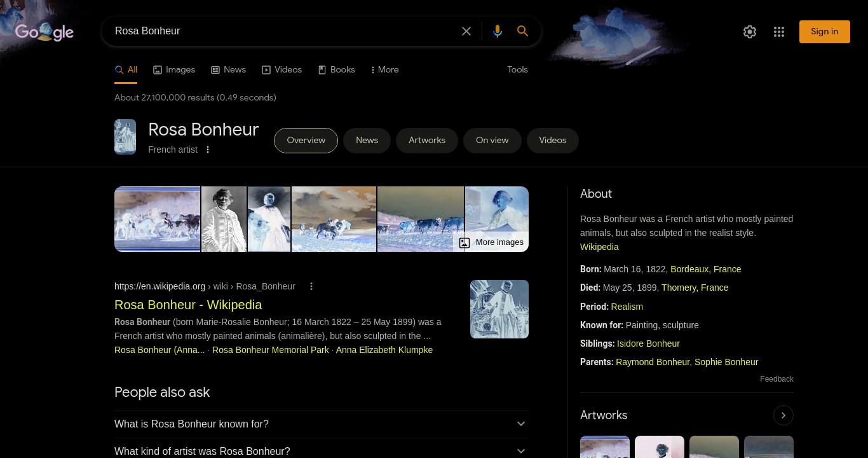Open three-dot menu next to French artist
Viewport: 868px width, 458px height.
[207, 149]
